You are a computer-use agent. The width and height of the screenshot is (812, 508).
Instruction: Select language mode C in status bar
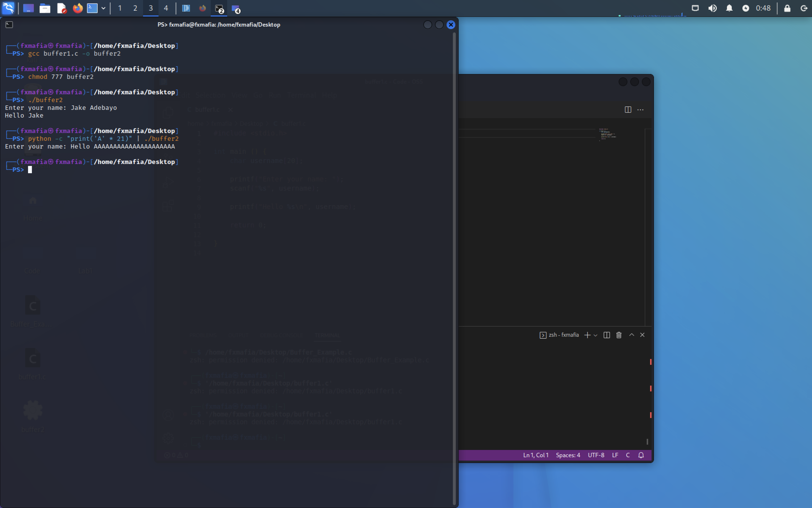pyautogui.click(x=628, y=455)
